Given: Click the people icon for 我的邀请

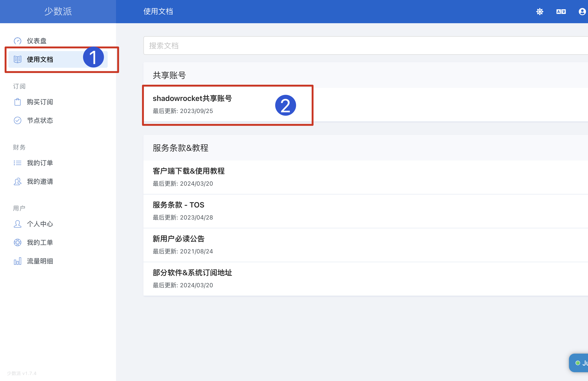Looking at the screenshot, I should coord(18,182).
